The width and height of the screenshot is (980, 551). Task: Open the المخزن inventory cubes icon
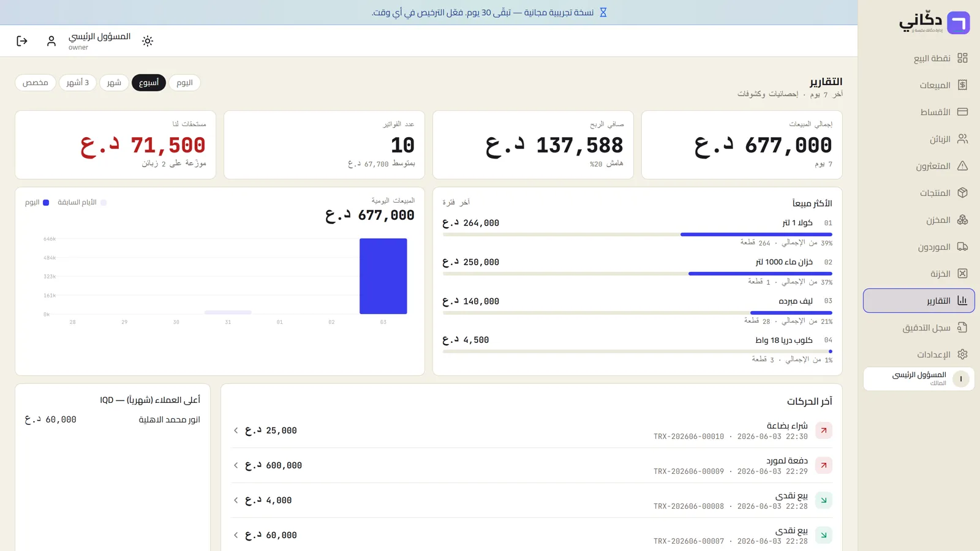tap(962, 220)
